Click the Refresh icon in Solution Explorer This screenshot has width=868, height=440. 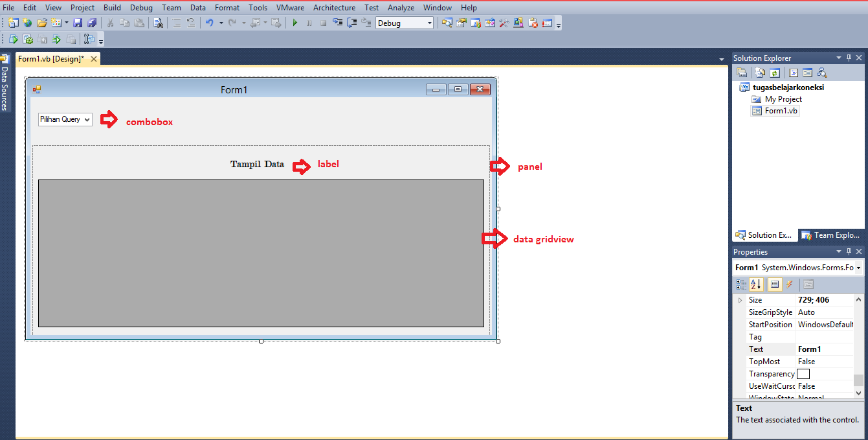click(x=775, y=73)
